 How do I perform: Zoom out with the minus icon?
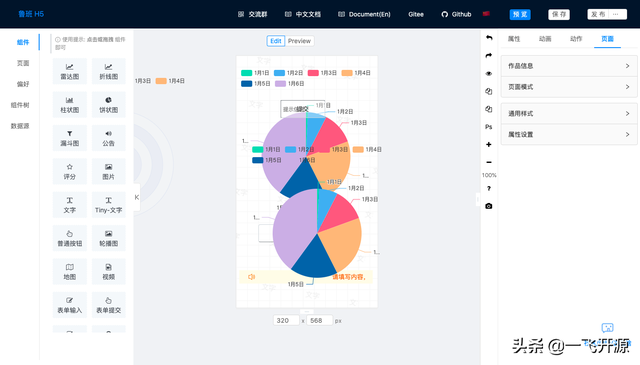(x=489, y=162)
